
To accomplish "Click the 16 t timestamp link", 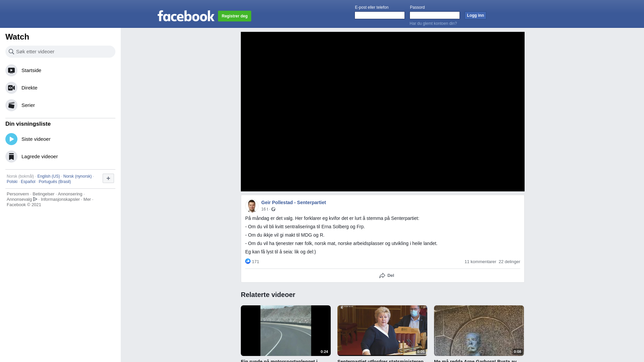I will tap(265, 209).
